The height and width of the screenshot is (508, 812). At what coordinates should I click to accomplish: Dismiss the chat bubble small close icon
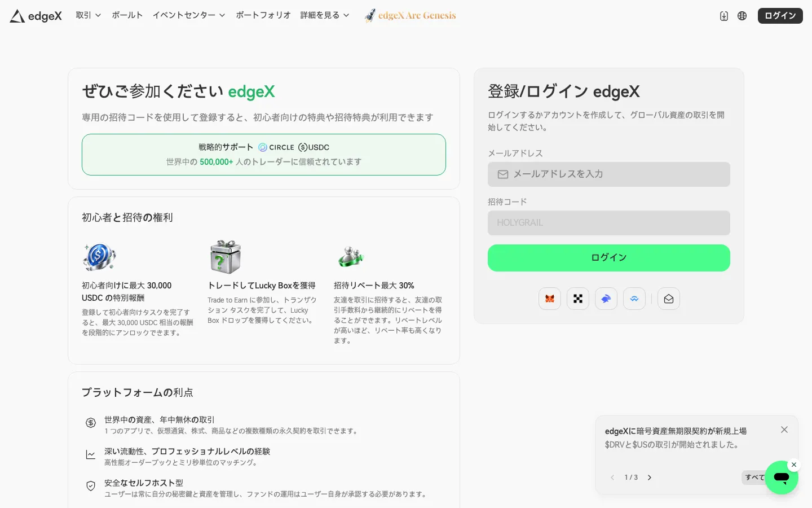point(794,465)
